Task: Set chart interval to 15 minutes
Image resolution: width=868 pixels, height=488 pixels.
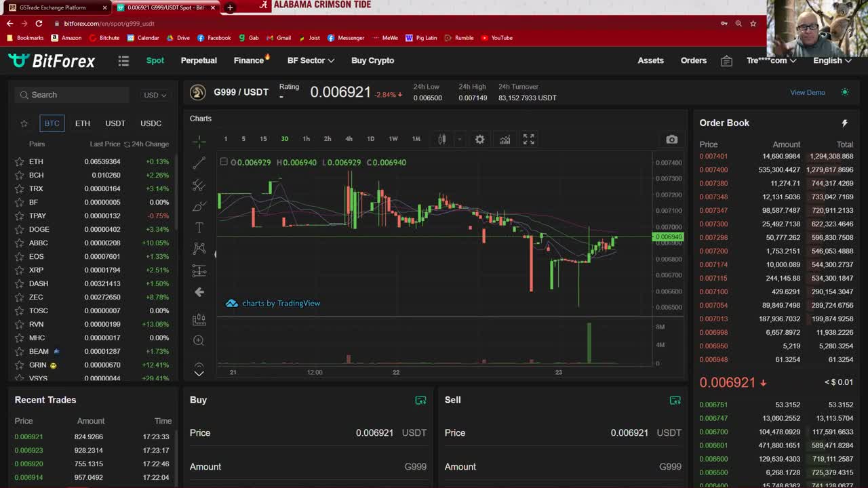Action: coord(263,139)
